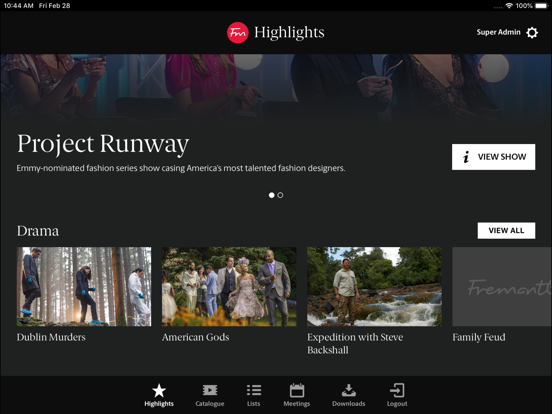Open the Catalogue film icon

click(210, 390)
